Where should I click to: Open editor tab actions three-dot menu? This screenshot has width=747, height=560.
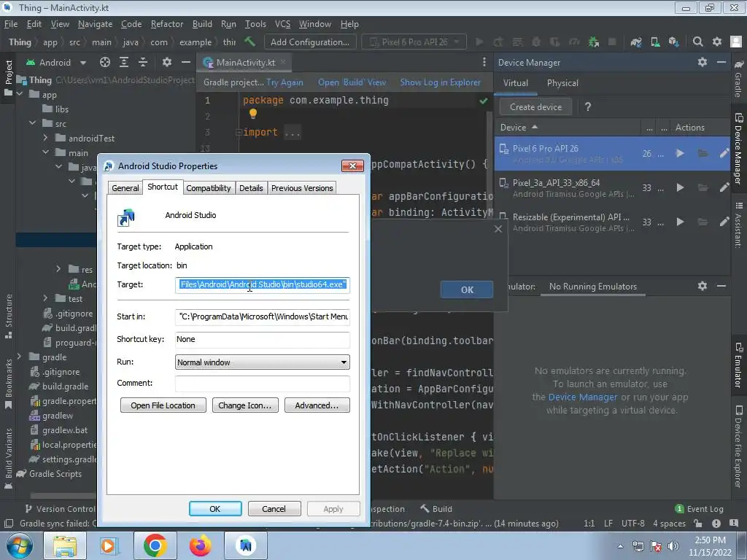click(484, 63)
